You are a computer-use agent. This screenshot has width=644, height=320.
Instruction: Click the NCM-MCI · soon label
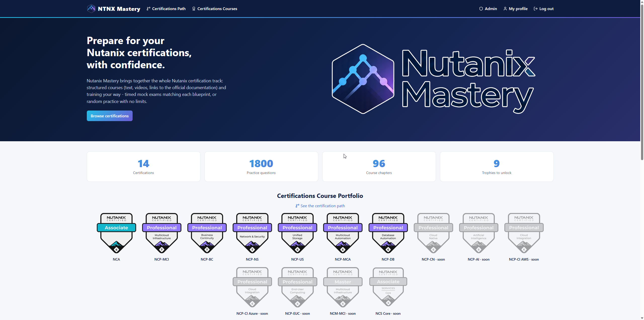[343, 313]
